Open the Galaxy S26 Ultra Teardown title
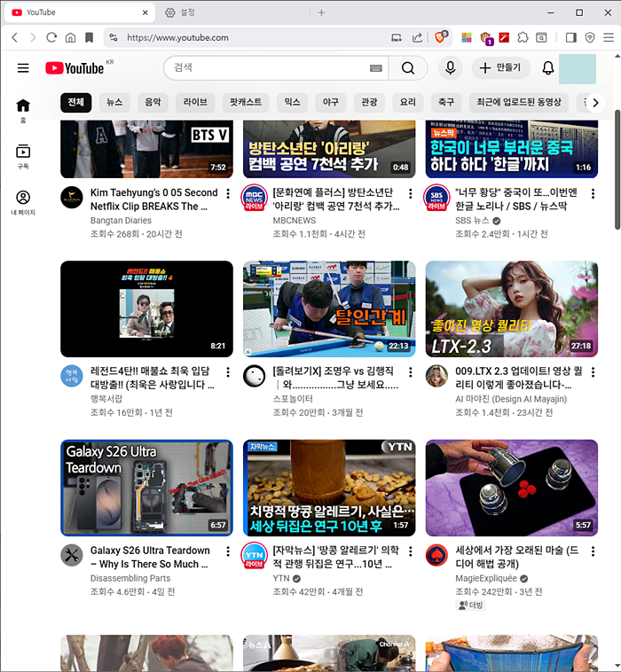 pyautogui.click(x=150, y=557)
